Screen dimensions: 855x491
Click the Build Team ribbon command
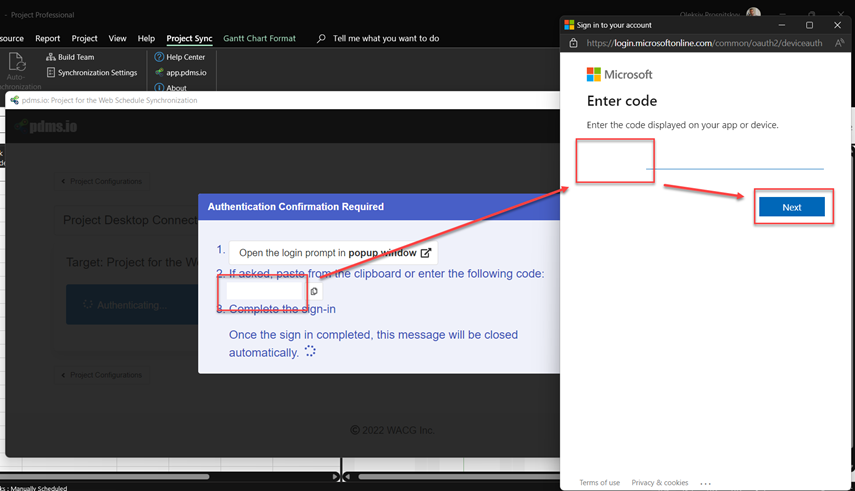pyautogui.click(x=70, y=57)
